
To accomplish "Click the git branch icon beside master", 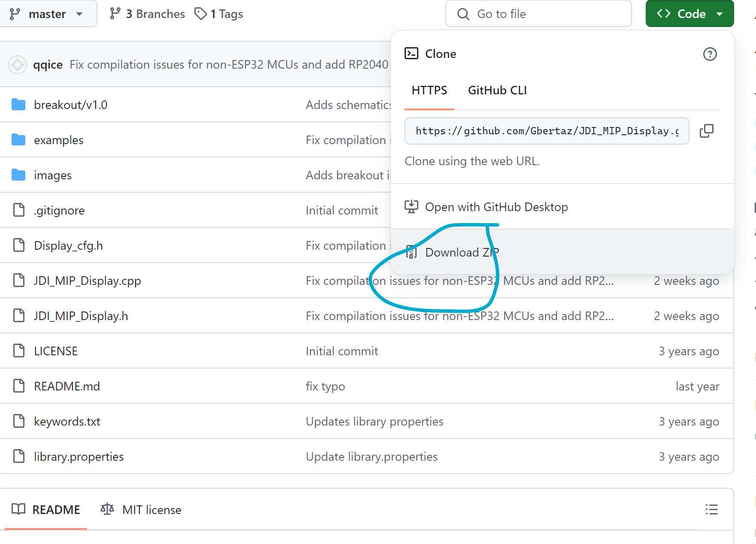I will tap(15, 14).
